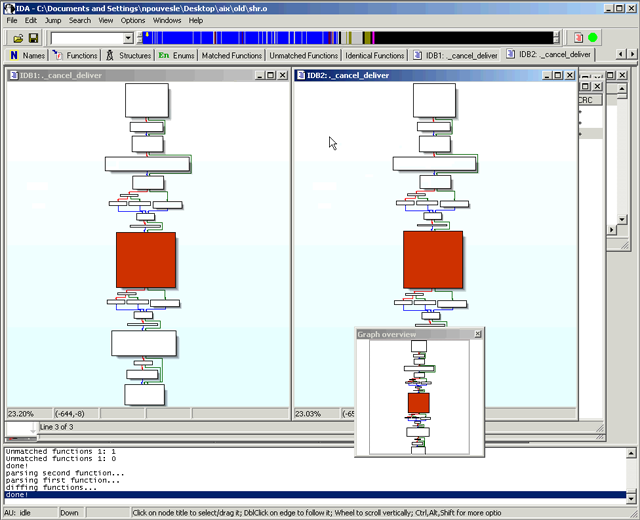Expand the toolbar combo box dropdown
The width and height of the screenshot is (640, 520).
pos(128,38)
